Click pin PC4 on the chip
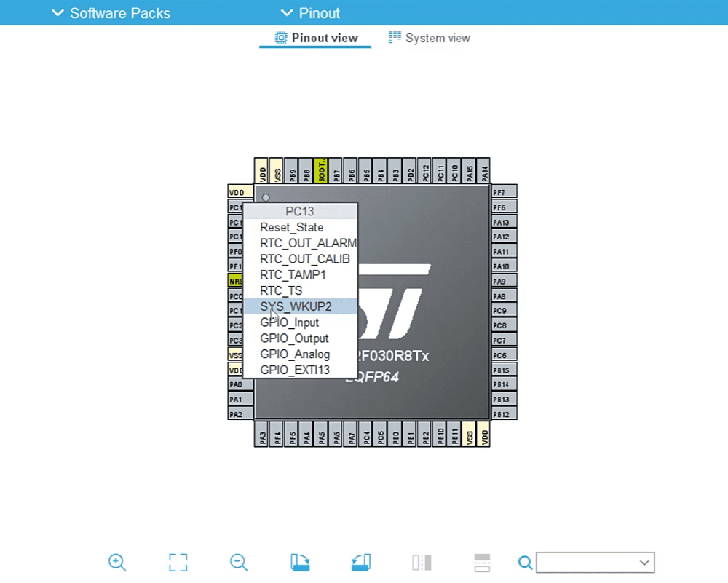Image resolution: width=728 pixels, height=583 pixels. click(365, 435)
